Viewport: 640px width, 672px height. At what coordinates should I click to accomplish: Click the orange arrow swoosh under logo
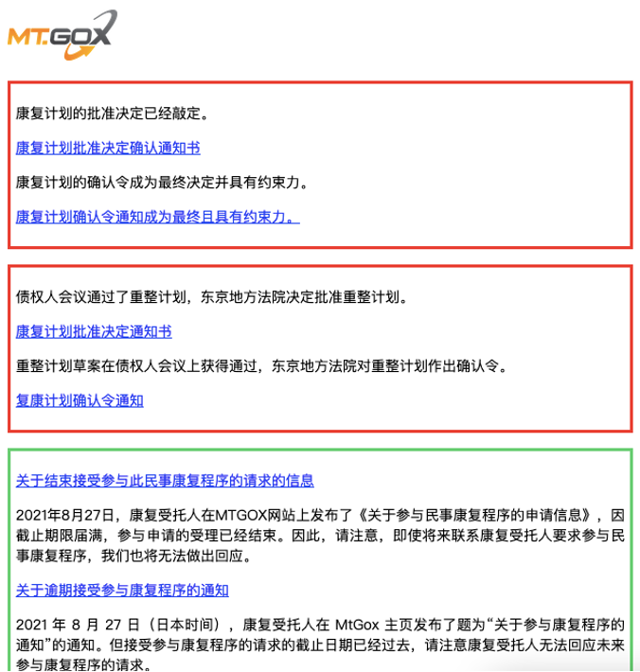(79, 53)
